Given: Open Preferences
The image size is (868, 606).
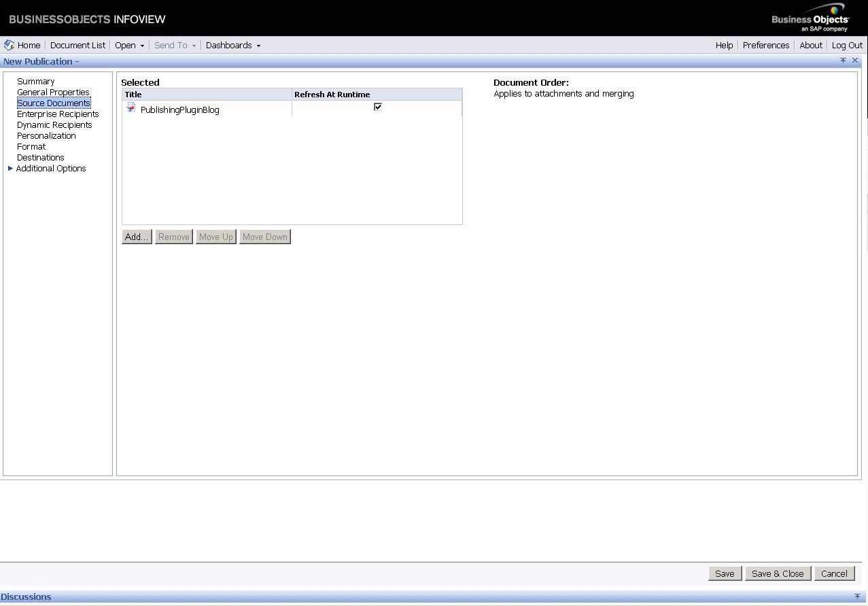Looking at the screenshot, I should [766, 46].
